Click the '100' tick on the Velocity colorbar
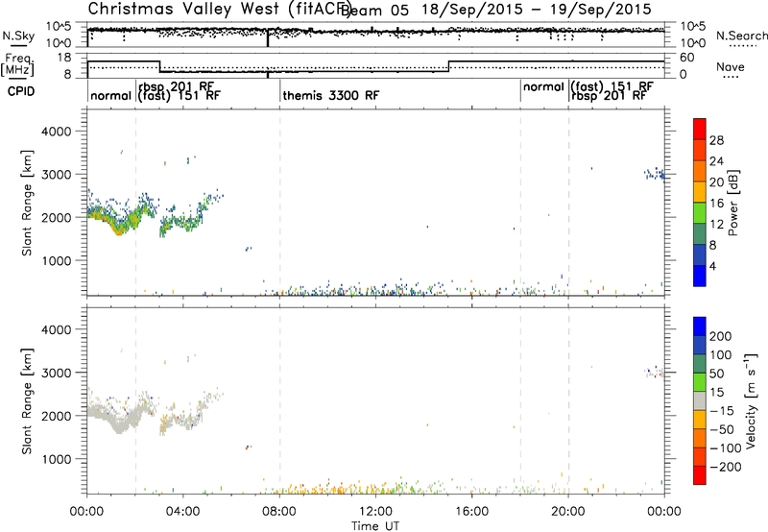The height and width of the screenshot is (532, 768). point(721,354)
